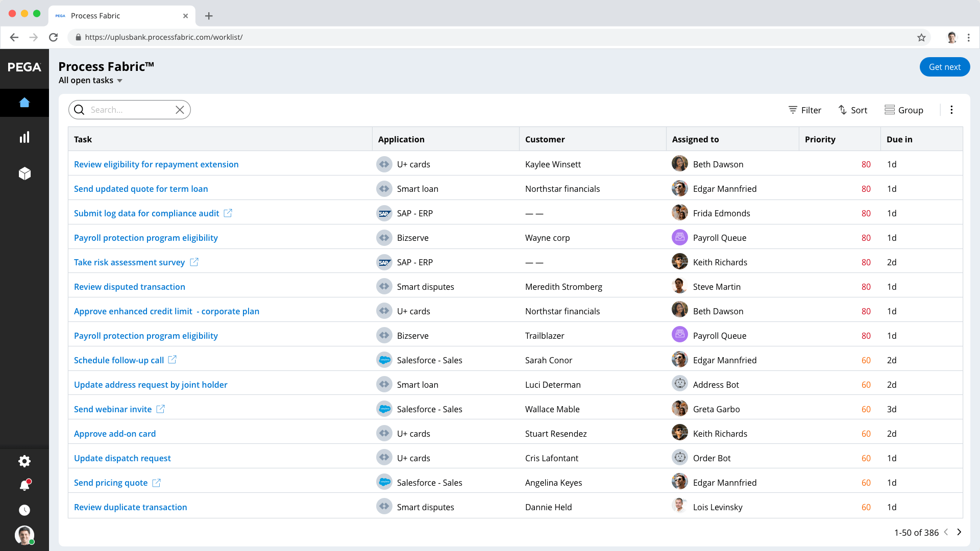This screenshot has width=980, height=551.
Task: Open the three-dot table options menu
Action: (951, 110)
